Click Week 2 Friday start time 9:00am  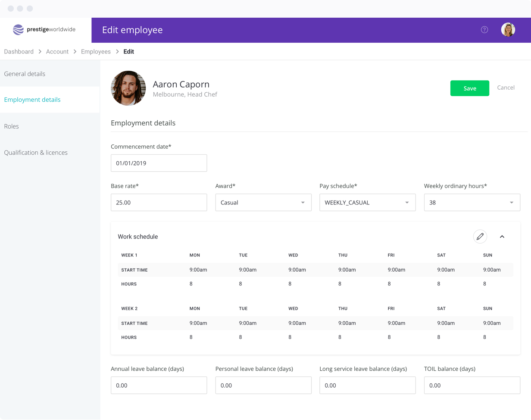tap(397, 323)
